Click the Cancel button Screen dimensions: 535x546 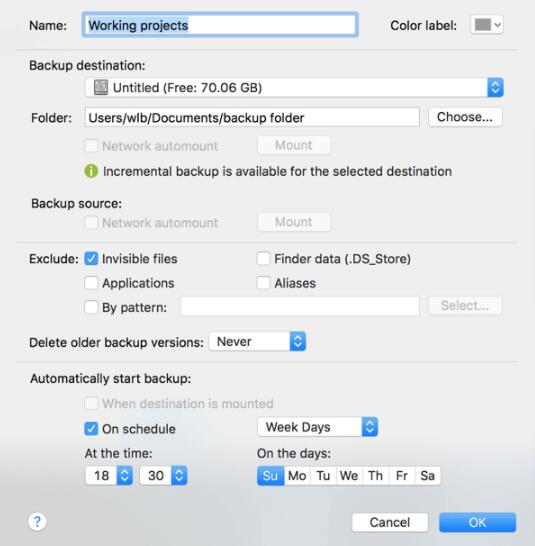(x=390, y=522)
